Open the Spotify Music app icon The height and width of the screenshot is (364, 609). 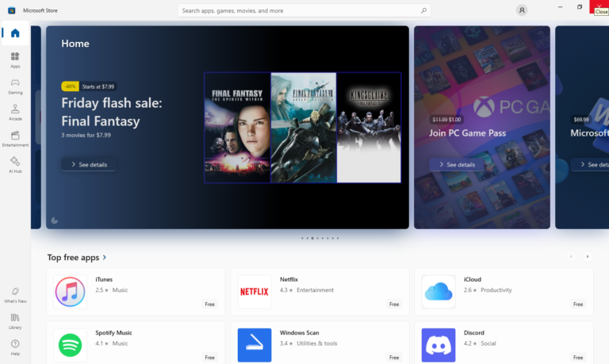pyautogui.click(x=70, y=345)
